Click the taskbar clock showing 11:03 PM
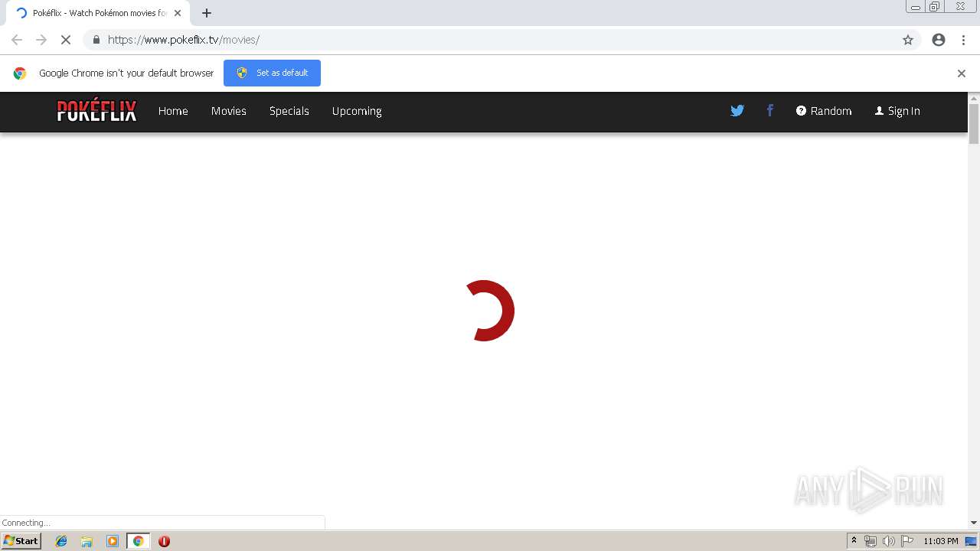The height and width of the screenshot is (551, 980). pyautogui.click(x=941, y=541)
